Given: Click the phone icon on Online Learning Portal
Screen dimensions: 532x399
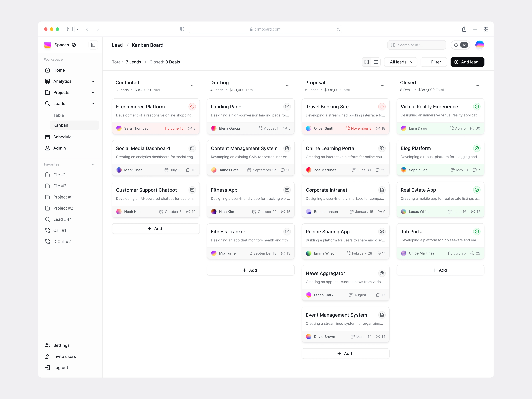Looking at the screenshot, I should [x=382, y=148].
